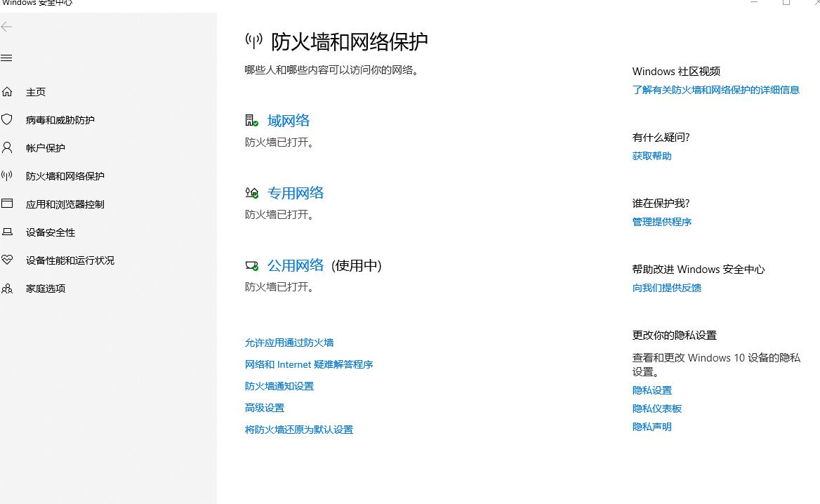Viewport: 820px width, 504px height.
Task: Click the antenna icon for 防火墙和网络保护 in sidebar
Action: click(x=7, y=175)
